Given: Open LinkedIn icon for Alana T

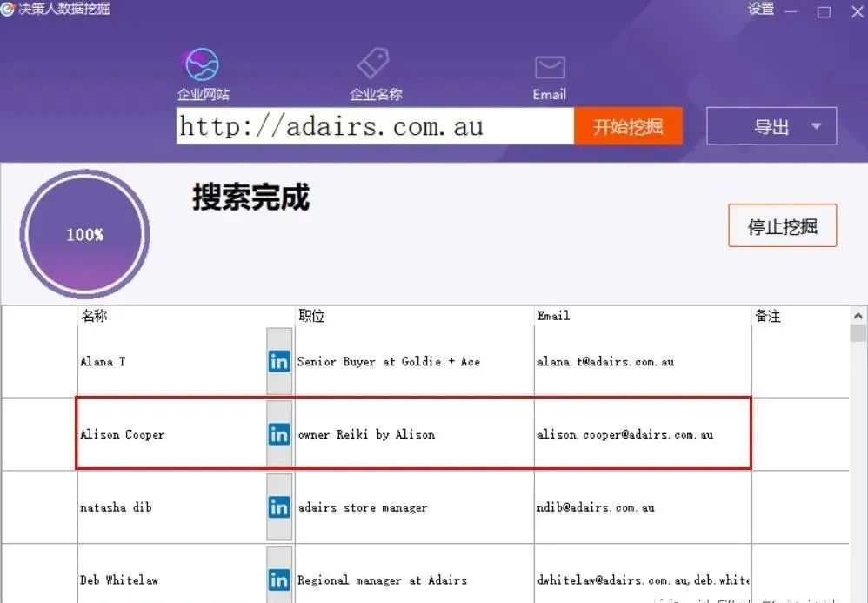Looking at the screenshot, I should tap(279, 362).
